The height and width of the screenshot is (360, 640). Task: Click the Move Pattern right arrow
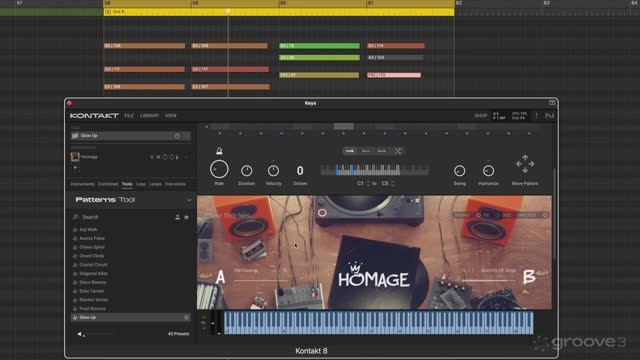531,164
